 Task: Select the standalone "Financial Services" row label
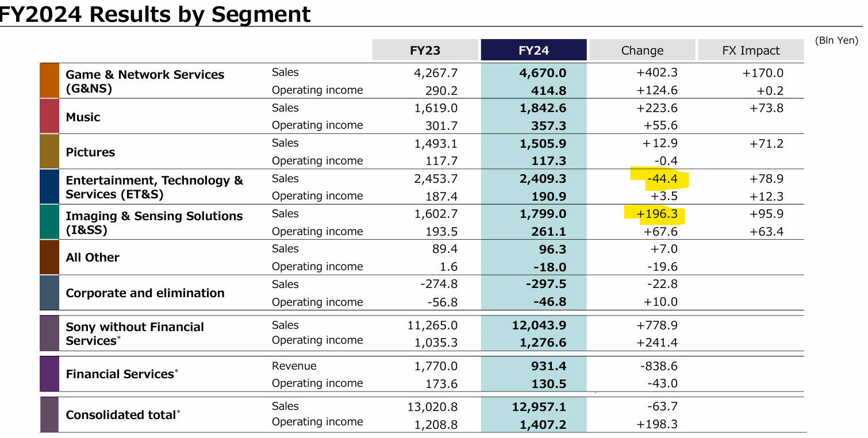click(x=122, y=374)
